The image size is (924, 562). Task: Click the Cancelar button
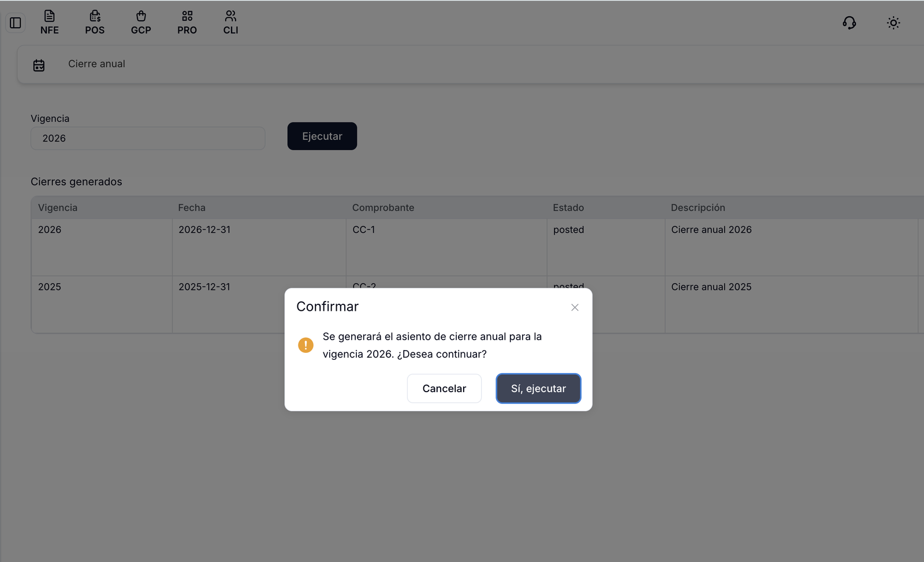[444, 389]
